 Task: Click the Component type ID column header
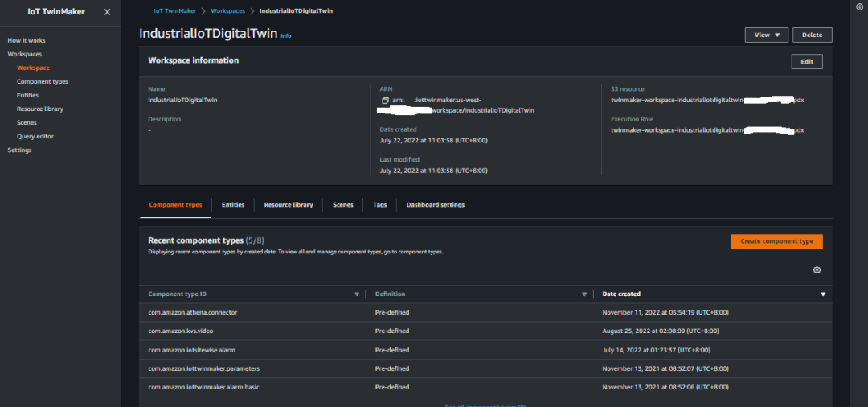point(177,294)
